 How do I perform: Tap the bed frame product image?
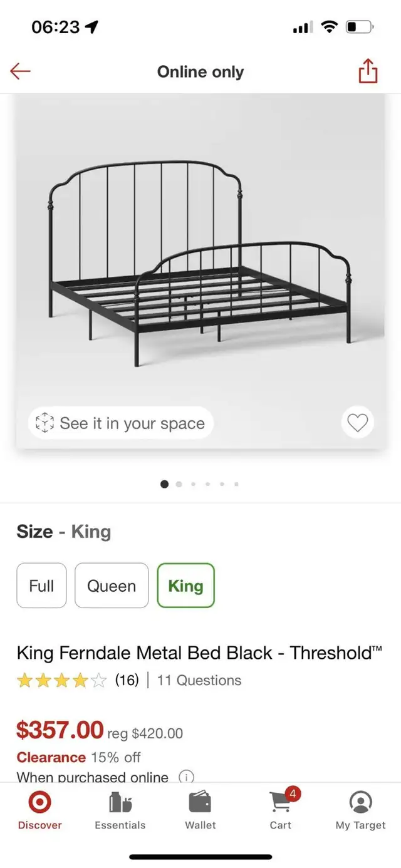(x=200, y=263)
